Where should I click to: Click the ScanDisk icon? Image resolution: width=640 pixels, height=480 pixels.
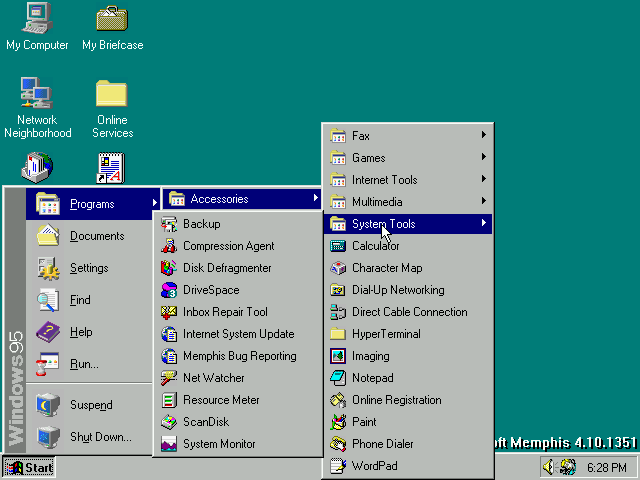(169, 422)
